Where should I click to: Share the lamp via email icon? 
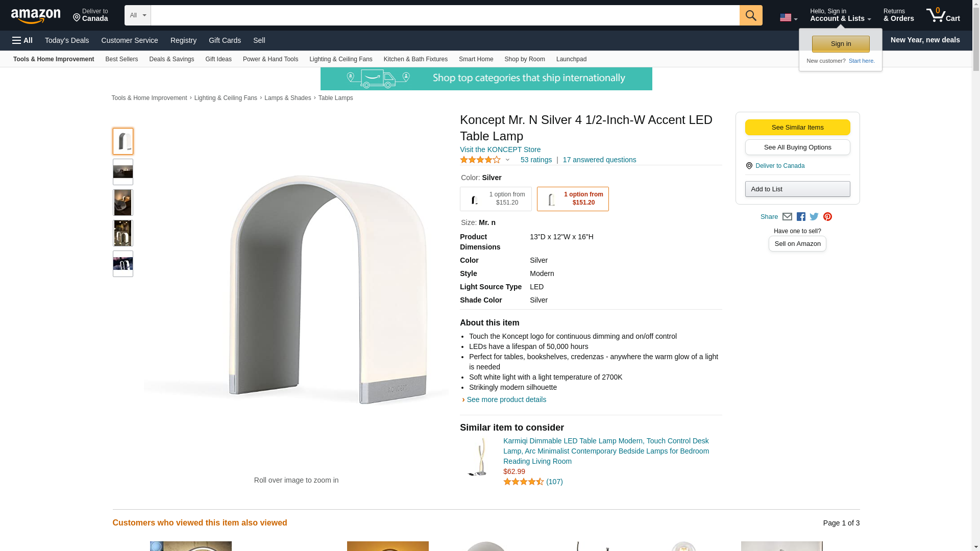[x=787, y=217]
